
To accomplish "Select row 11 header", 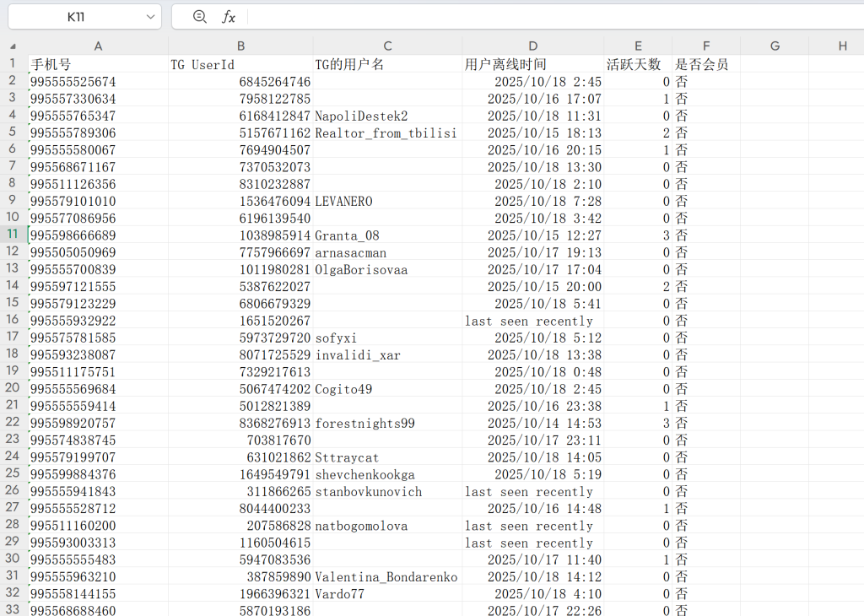I will 13,235.
